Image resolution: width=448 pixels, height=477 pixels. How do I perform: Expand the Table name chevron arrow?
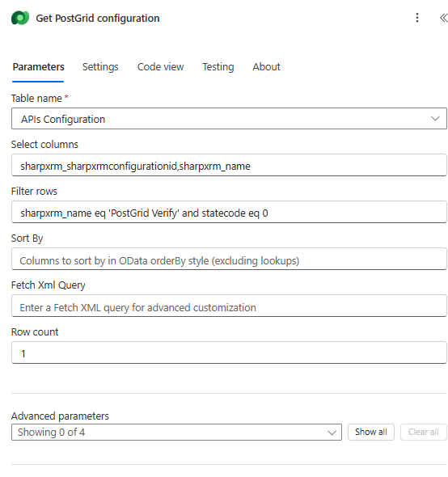(x=435, y=118)
